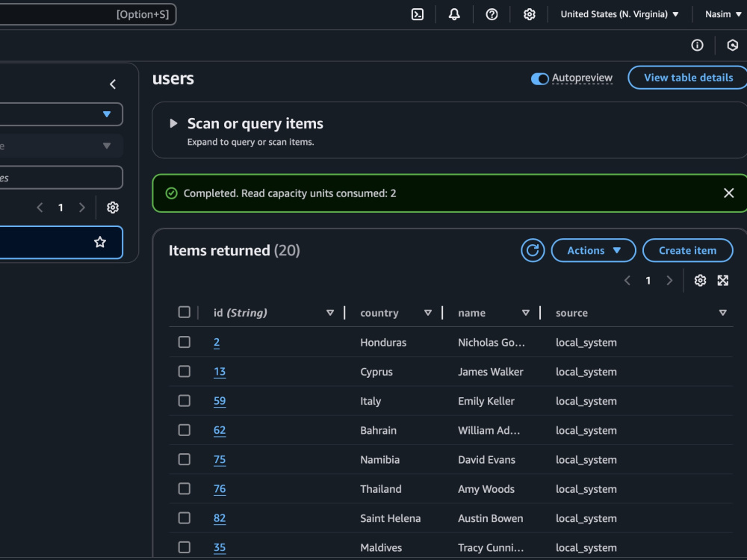This screenshot has height=560, width=747.
Task: Expand items table to full screen
Action: coord(722,281)
